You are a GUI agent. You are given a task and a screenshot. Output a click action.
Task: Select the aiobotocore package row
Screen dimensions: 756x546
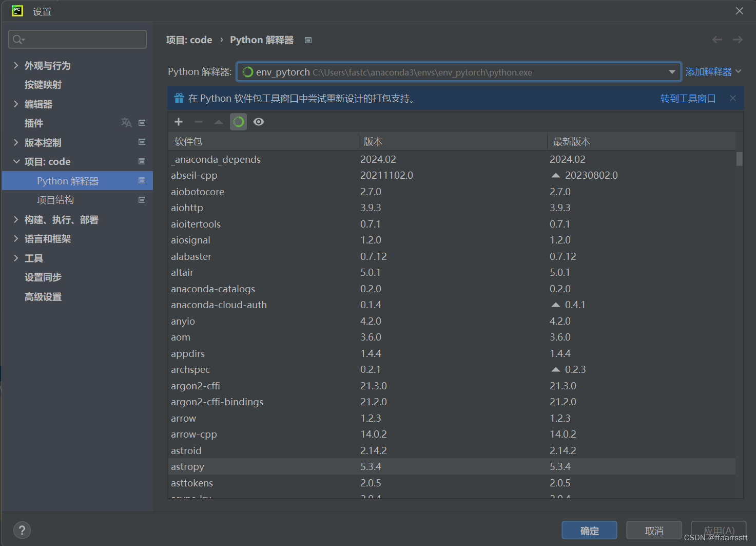coord(452,192)
